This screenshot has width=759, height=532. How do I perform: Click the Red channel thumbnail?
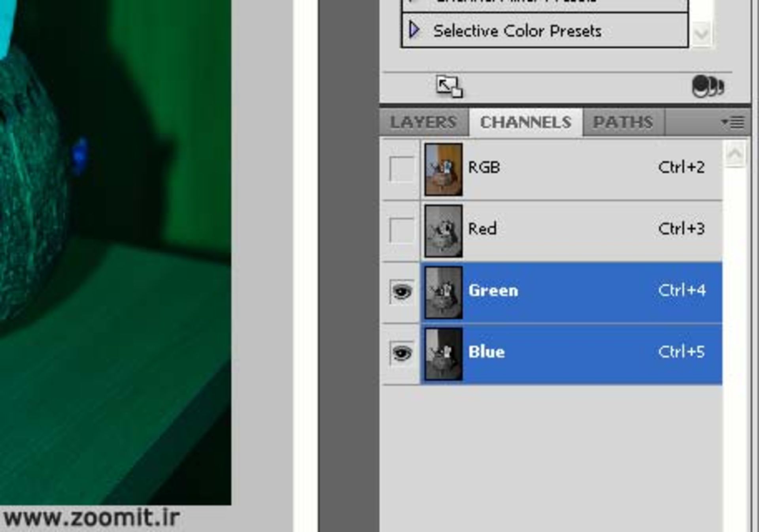click(x=443, y=229)
